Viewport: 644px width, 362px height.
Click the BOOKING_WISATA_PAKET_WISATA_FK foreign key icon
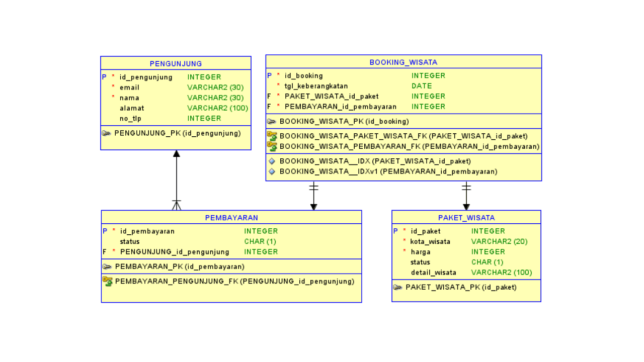[272, 136]
